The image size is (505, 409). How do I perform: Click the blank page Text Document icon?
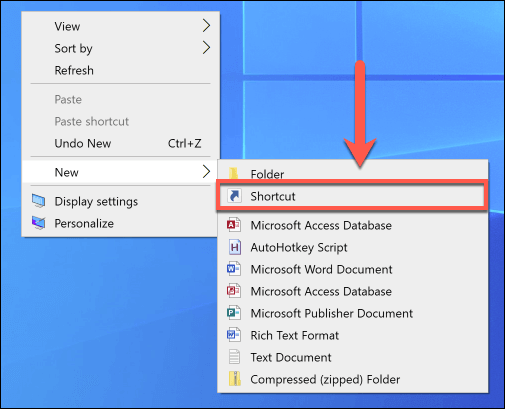click(234, 357)
